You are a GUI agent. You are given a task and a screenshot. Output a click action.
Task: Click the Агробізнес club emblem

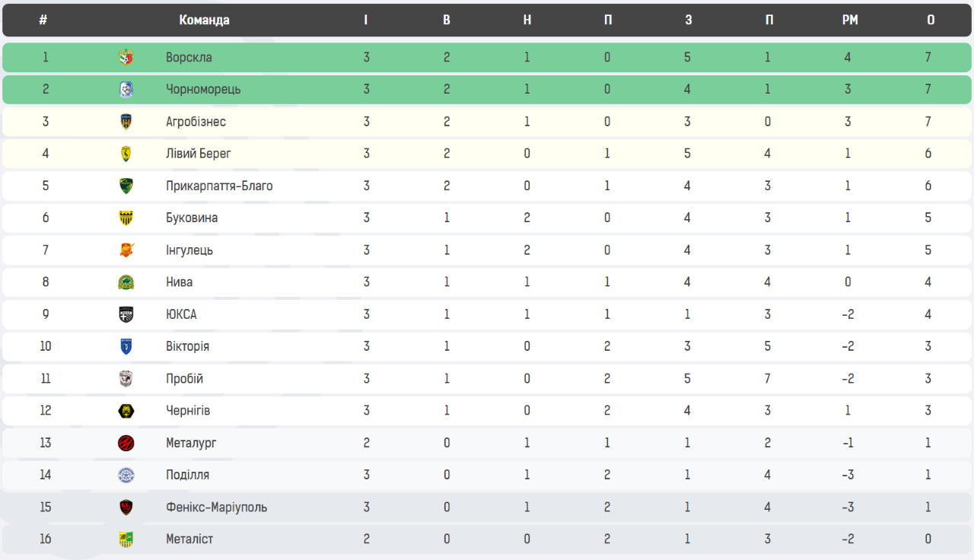[126, 122]
